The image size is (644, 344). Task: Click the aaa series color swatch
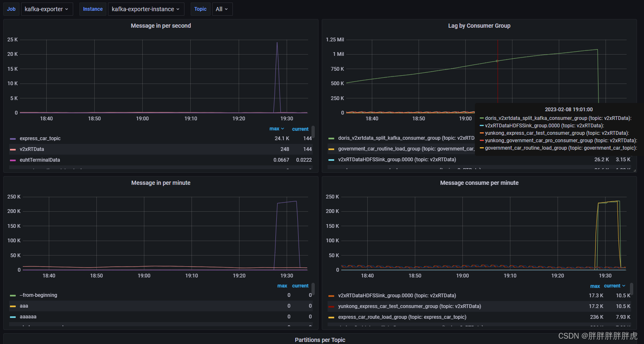[x=13, y=306]
